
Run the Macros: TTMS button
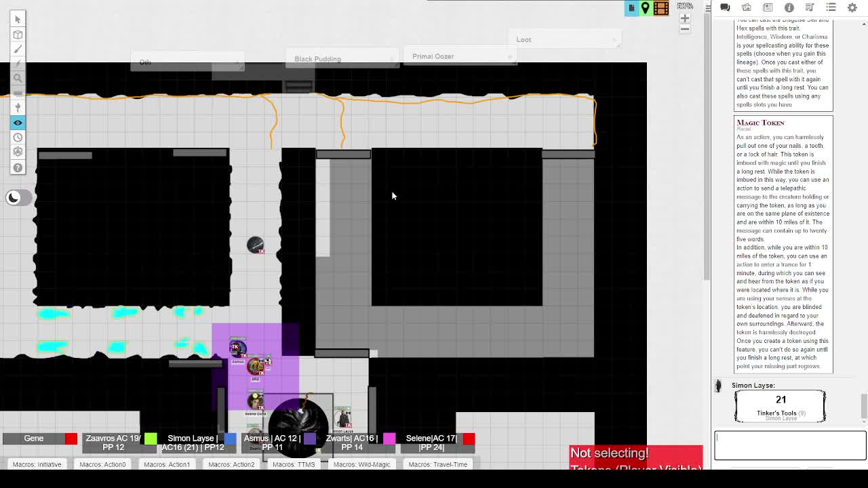[294, 464]
